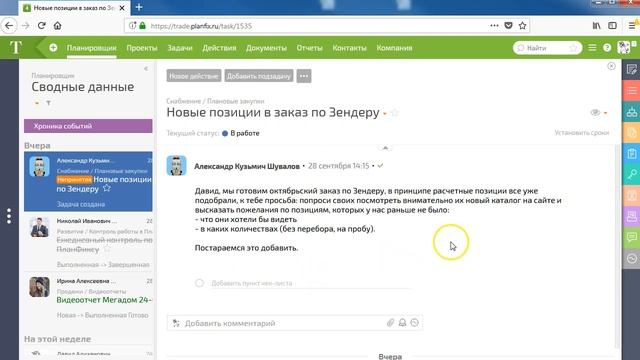Screen dimensions: 640x360
Task: Open the green chat comments panel in sidebar
Action: tap(631, 237)
